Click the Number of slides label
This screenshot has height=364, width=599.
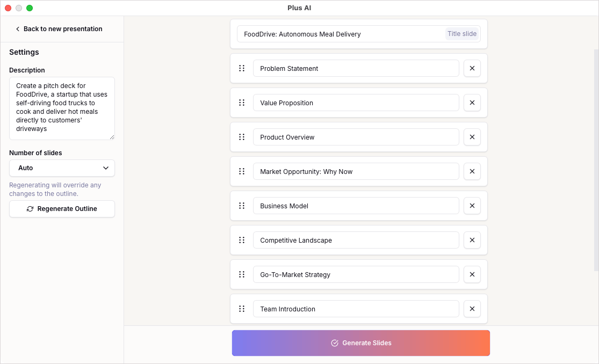(x=35, y=153)
